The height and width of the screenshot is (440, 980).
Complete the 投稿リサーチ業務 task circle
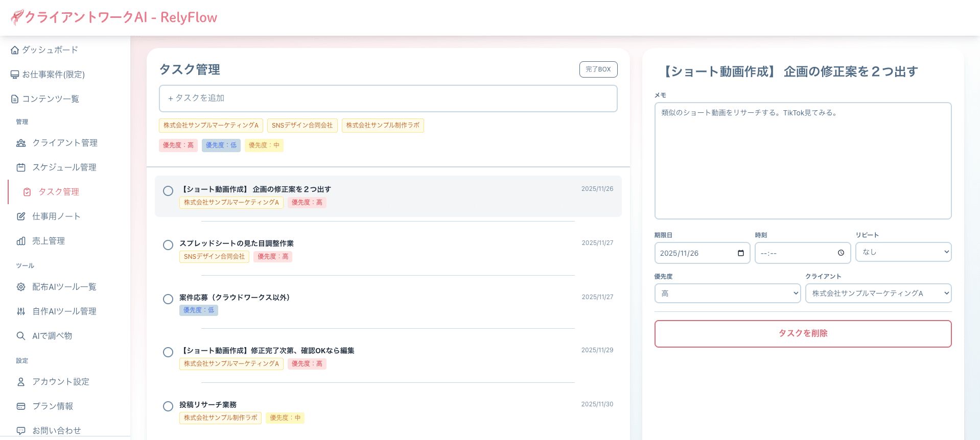pyautogui.click(x=168, y=406)
